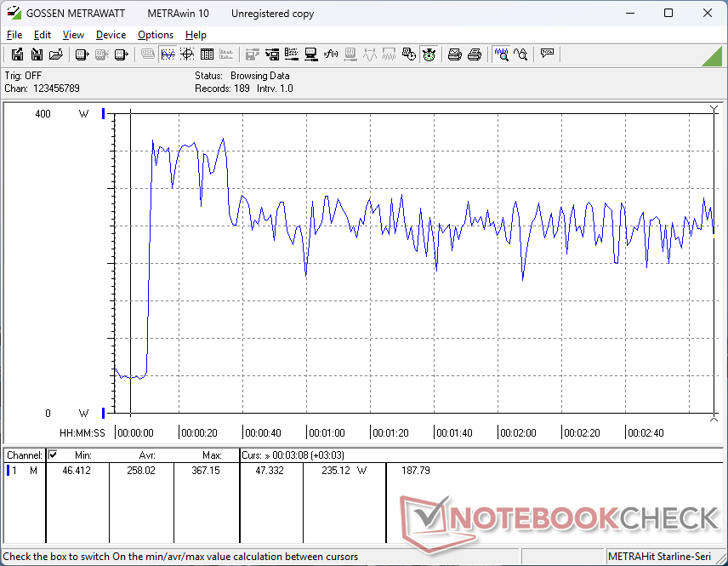Image resolution: width=728 pixels, height=566 pixels.
Task: Select the Y-t line graph view icon
Action: (168, 54)
